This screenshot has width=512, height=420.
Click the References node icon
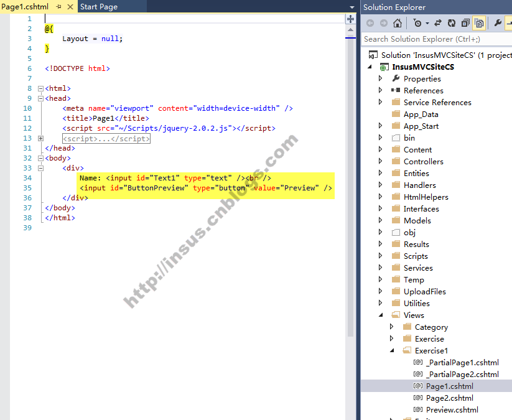point(396,90)
